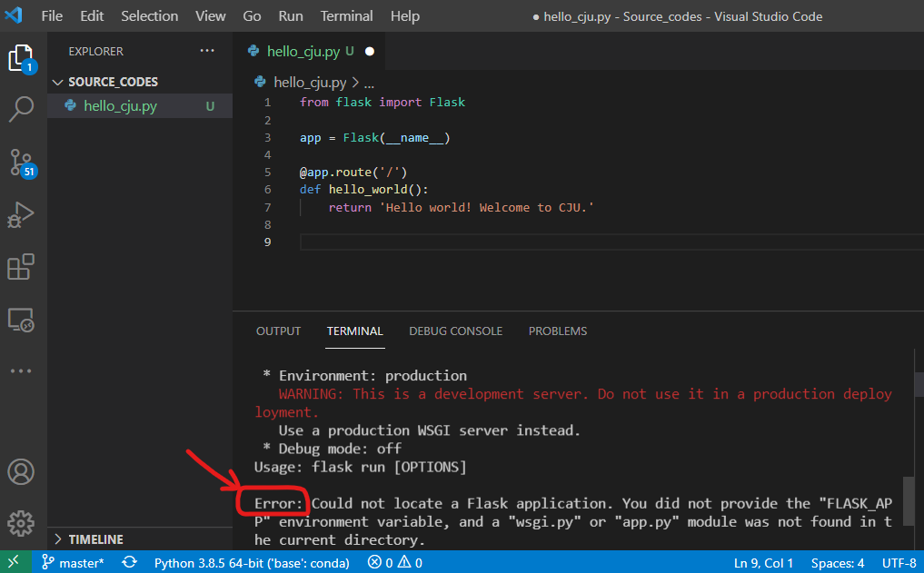The width and height of the screenshot is (924, 573).
Task: Click the U git status marker beside hello_cju.py
Action: coord(210,106)
